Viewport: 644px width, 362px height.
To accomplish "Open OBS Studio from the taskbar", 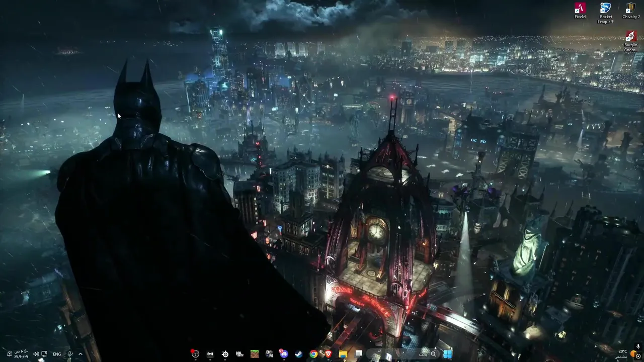I will 195,354.
